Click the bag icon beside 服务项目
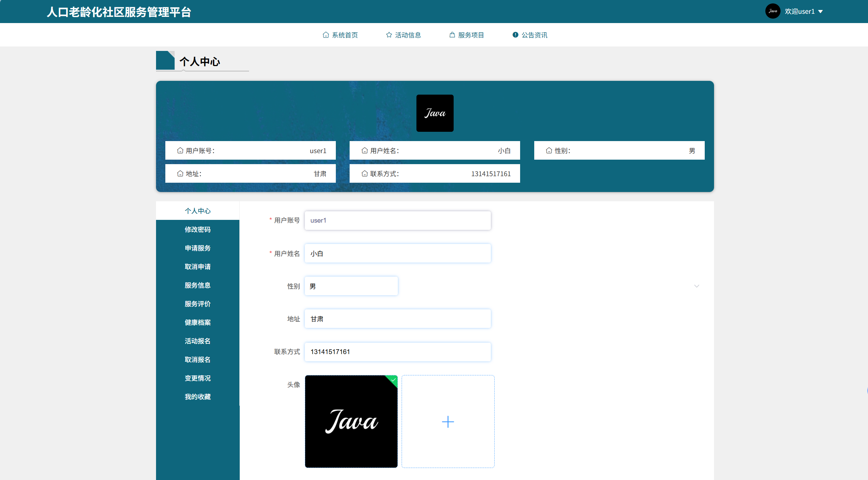The height and width of the screenshot is (480, 868). coord(452,35)
